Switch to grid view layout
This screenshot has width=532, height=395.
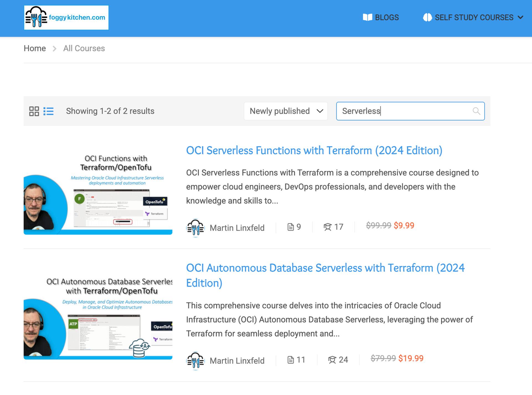[x=34, y=111]
